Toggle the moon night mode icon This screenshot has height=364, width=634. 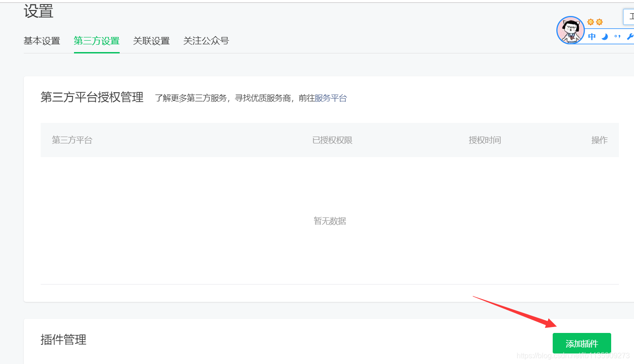point(604,37)
